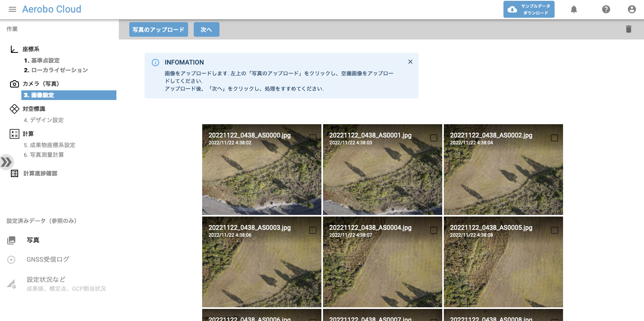The width and height of the screenshot is (644, 321).
Task: Click the 写真のアップロード button
Action: 159,29
